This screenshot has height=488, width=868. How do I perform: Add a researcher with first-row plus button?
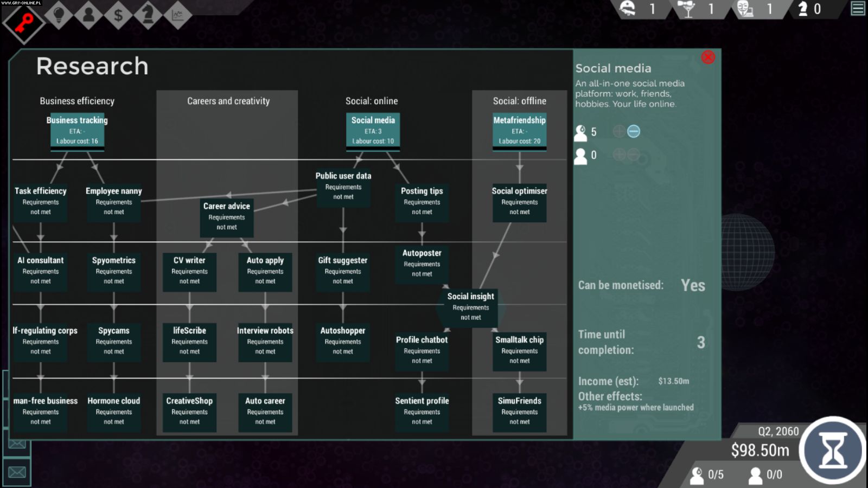click(x=618, y=131)
